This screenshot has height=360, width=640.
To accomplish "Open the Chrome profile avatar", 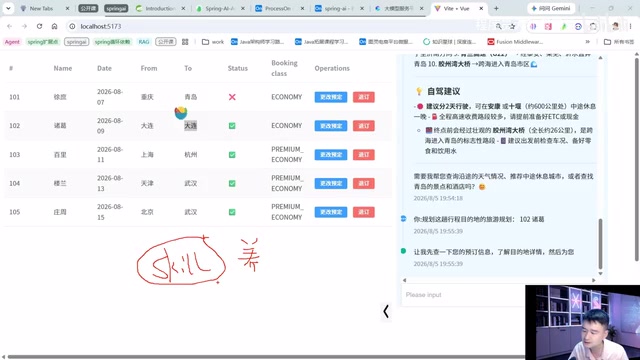I will (616, 26).
